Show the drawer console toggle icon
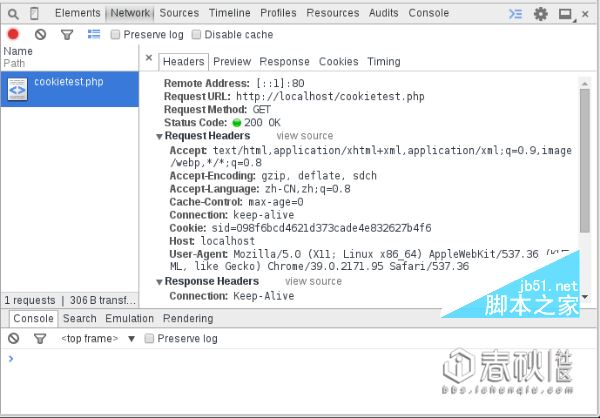 coord(515,13)
